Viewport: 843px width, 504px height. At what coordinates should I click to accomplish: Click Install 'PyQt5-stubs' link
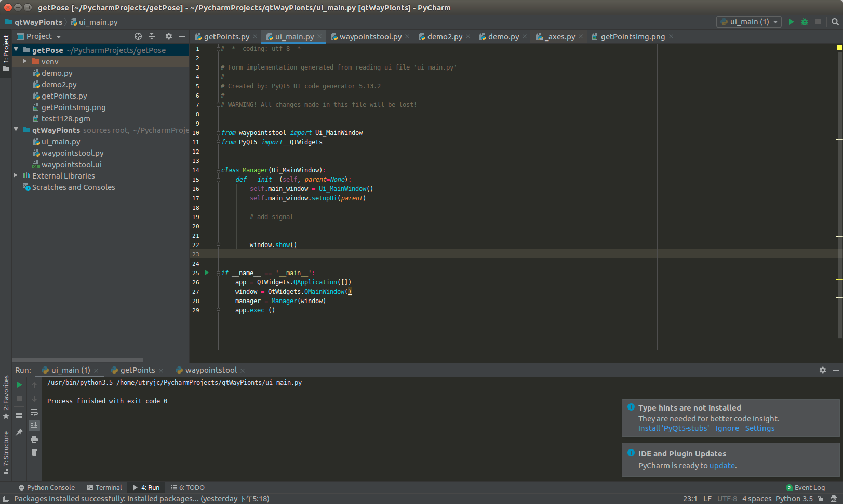click(x=674, y=428)
